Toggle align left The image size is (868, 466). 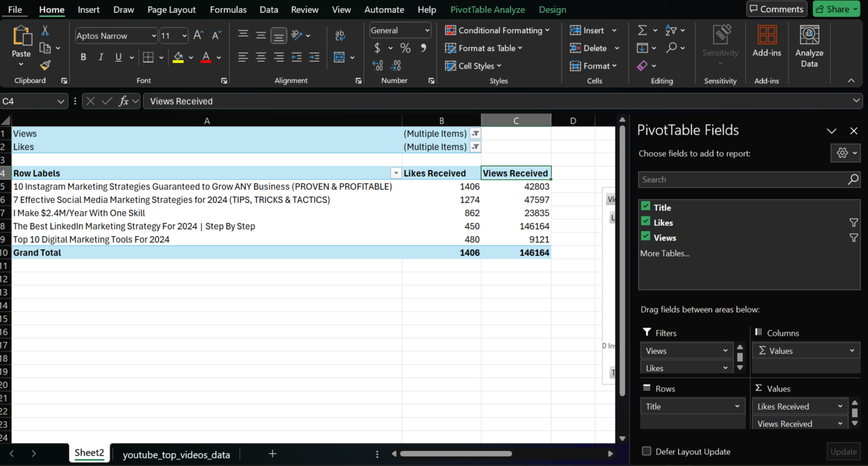243,57
